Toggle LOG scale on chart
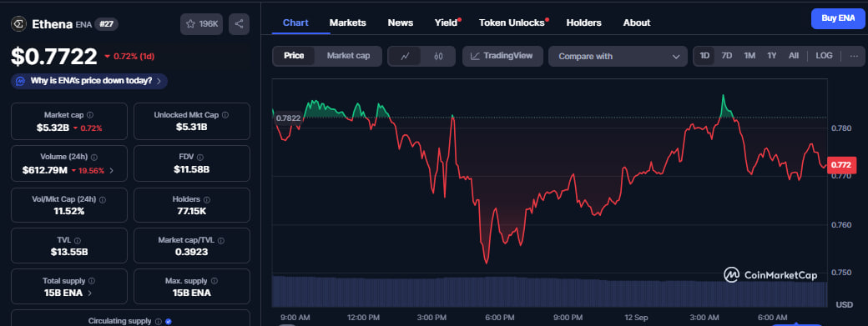 coord(824,56)
